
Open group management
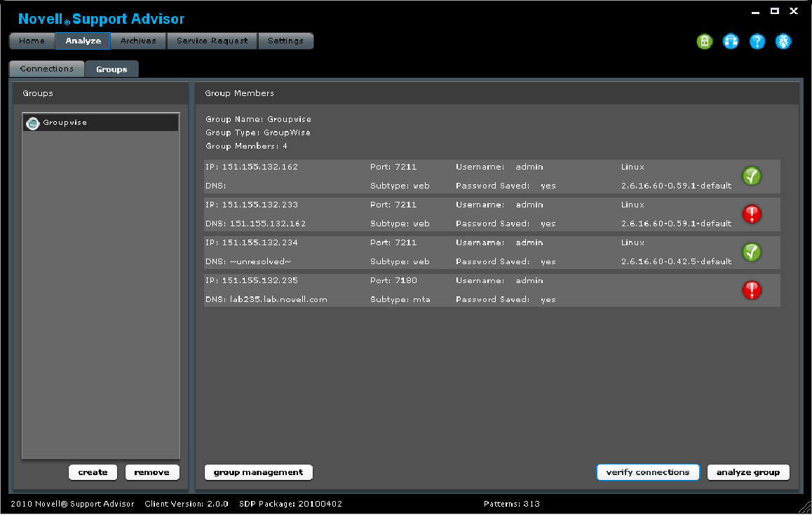[x=259, y=472]
